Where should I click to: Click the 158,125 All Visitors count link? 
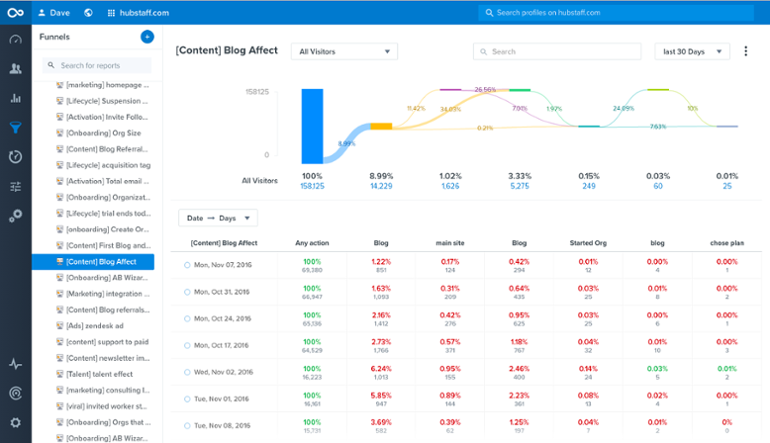click(312, 186)
